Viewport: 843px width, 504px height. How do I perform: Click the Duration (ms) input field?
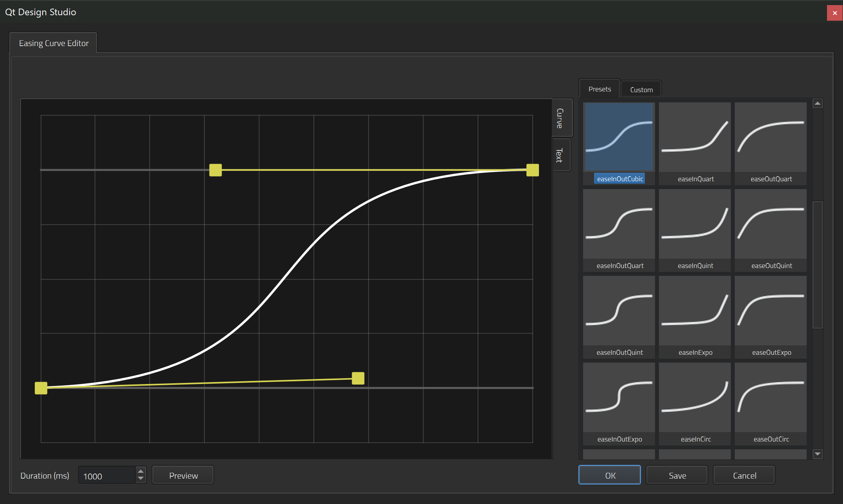tap(107, 476)
